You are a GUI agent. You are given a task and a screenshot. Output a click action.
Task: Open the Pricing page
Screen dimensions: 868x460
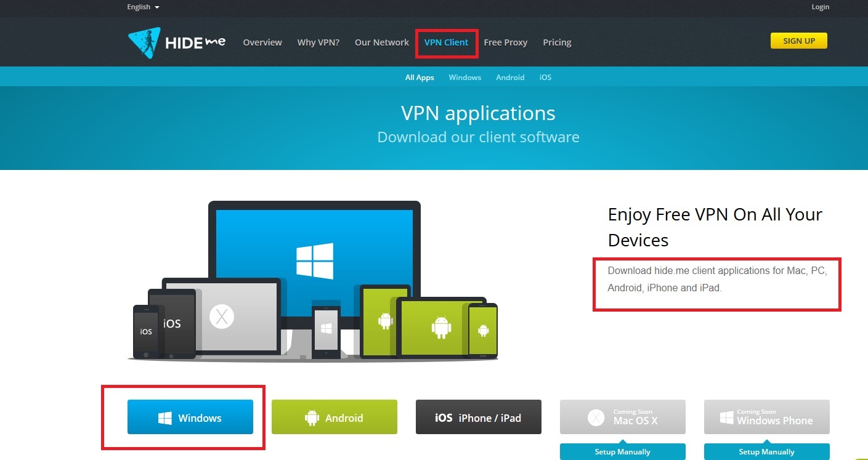[557, 42]
